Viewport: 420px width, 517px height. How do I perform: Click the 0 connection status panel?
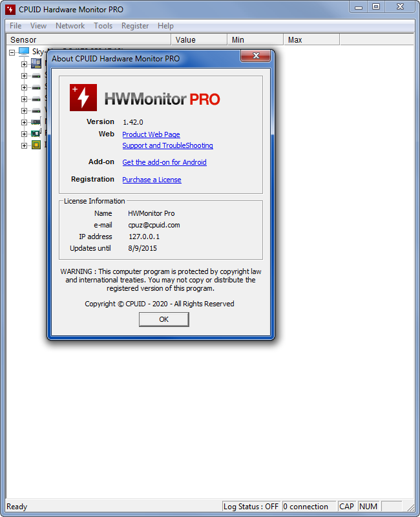tap(309, 507)
